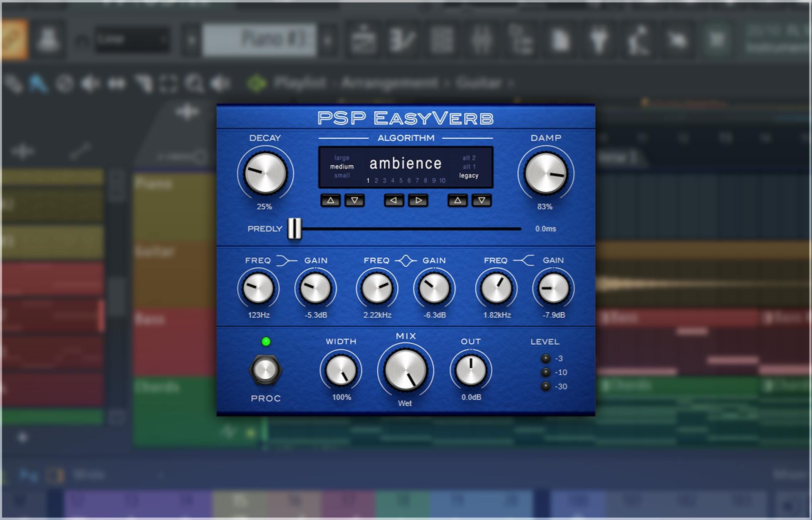Select the 'legacy' variant in display
The width and height of the screenshot is (812, 520).
click(x=469, y=175)
